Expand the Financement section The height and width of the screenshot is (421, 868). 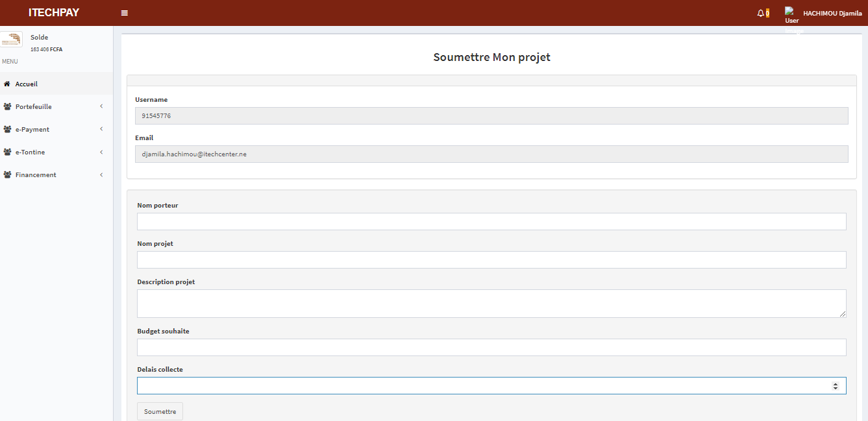101,174
